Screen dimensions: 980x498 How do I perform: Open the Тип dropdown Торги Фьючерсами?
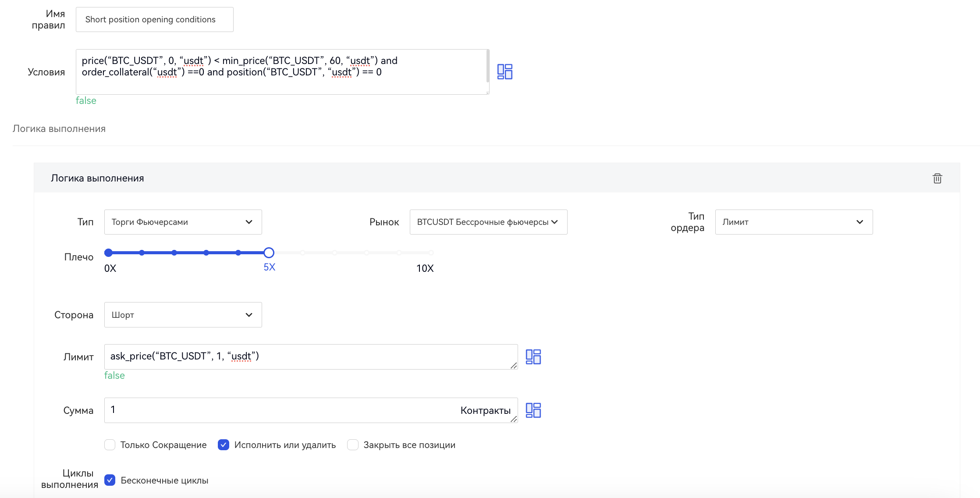point(183,222)
